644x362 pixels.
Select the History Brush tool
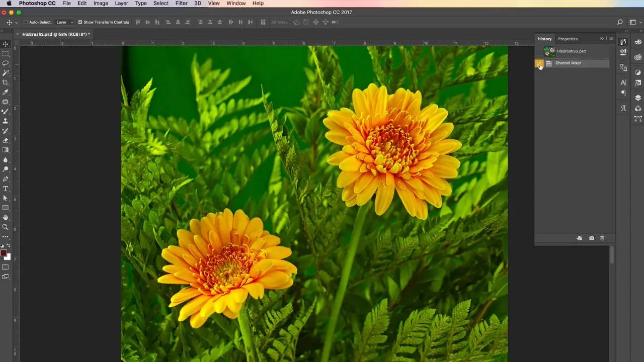pyautogui.click(x=6, y=131)
